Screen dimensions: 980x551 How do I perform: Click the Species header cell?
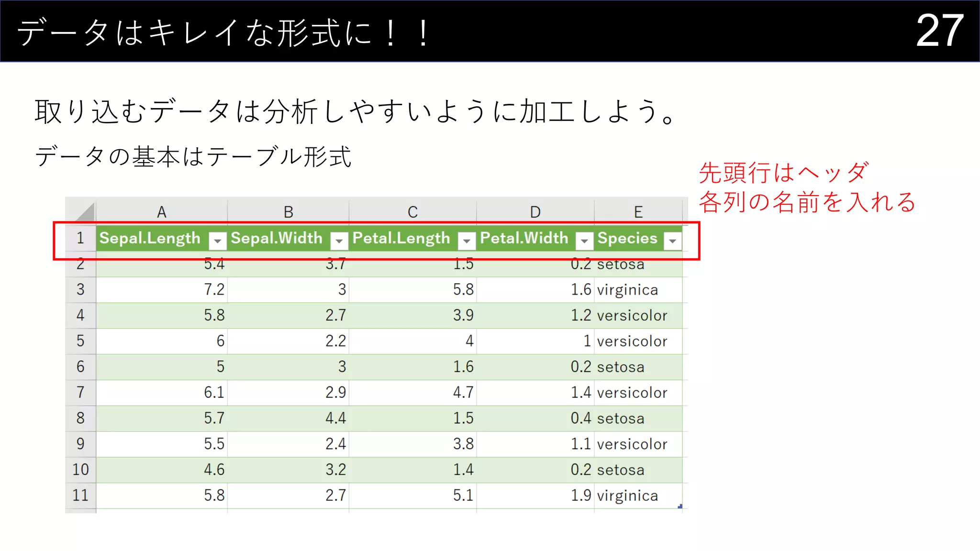(627, 238)
